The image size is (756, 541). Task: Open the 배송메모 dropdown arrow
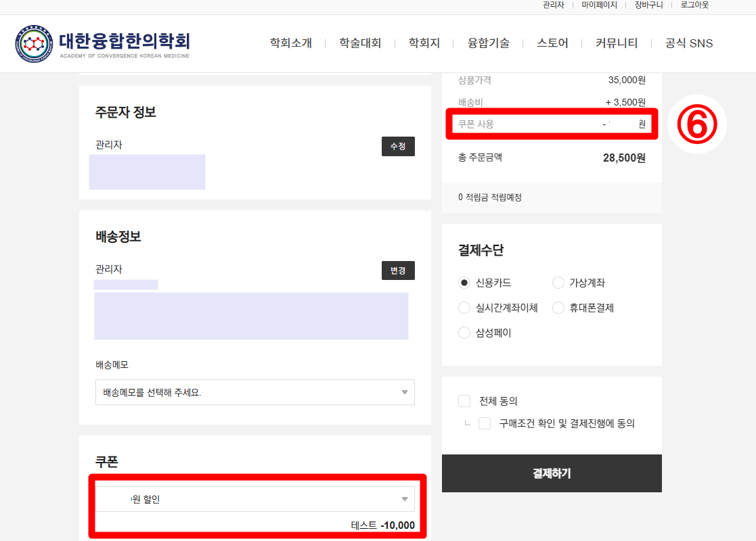405,392
